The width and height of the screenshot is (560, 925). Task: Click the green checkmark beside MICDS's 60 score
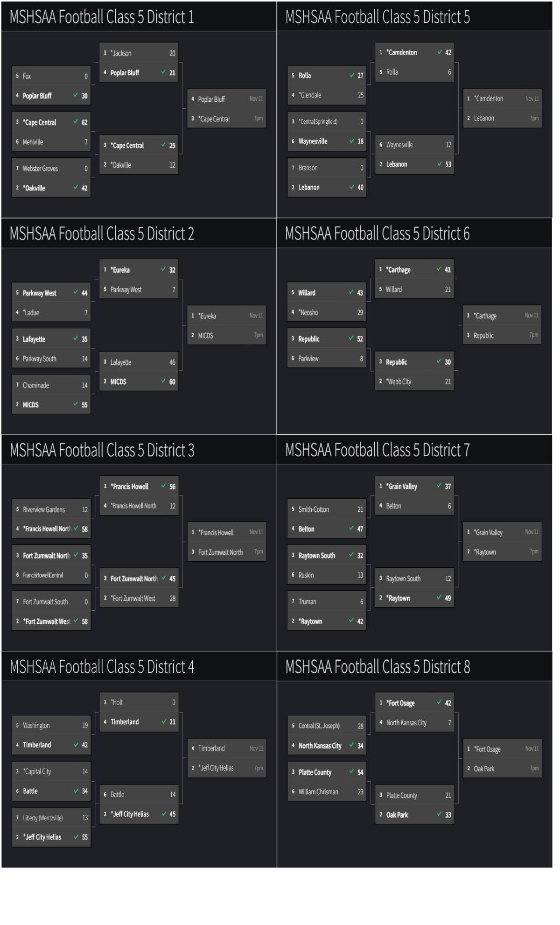click(164, 381)
